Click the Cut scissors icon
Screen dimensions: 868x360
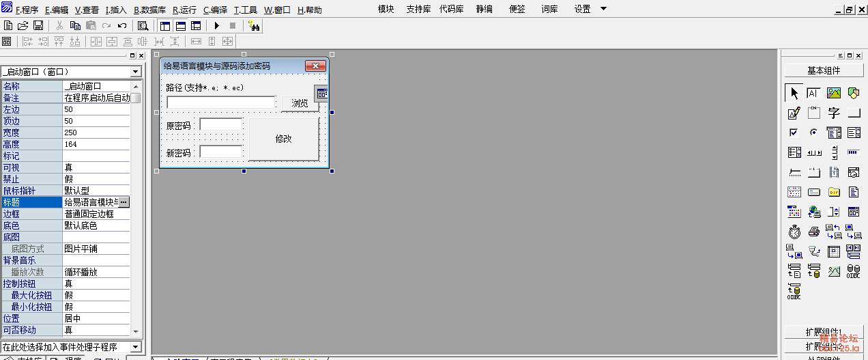tap(59, 25)
